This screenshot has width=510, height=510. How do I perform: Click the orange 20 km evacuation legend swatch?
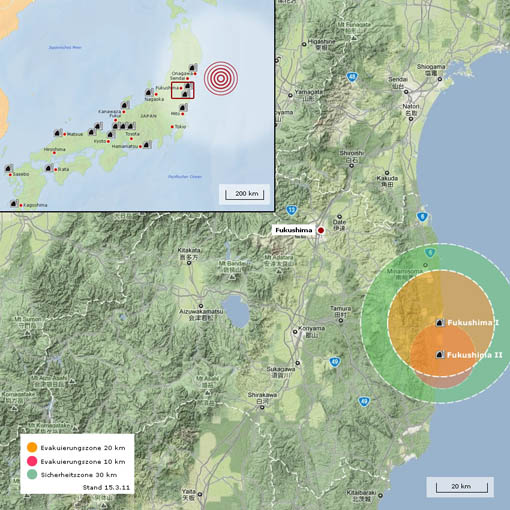[x=32, y=447]
